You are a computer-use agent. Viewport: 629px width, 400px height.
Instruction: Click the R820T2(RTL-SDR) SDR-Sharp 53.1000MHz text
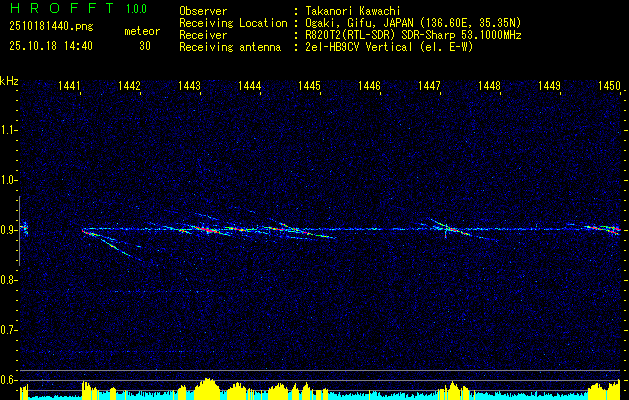coord(413,35)
